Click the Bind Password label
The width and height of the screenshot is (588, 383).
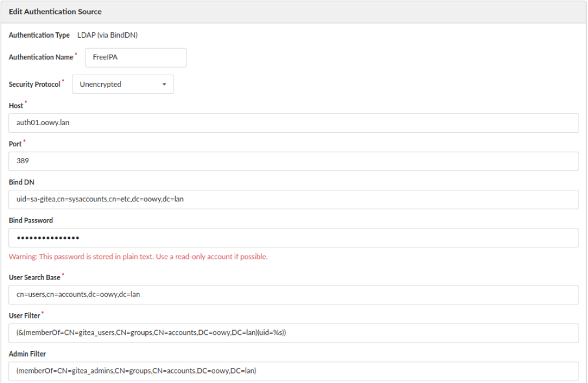pyautogui.click(x=31, y=221)
